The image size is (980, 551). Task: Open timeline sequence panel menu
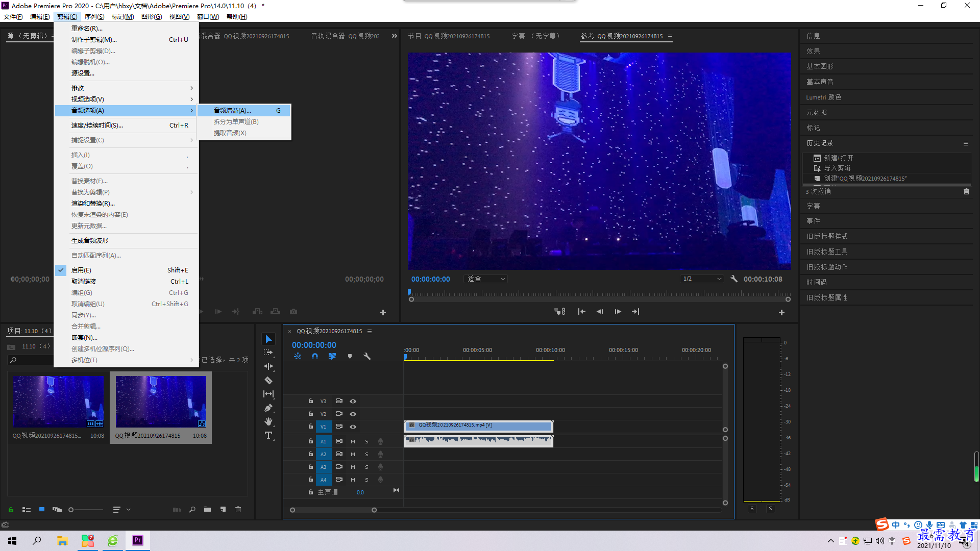pyautogui.click(x=370, y=331)
